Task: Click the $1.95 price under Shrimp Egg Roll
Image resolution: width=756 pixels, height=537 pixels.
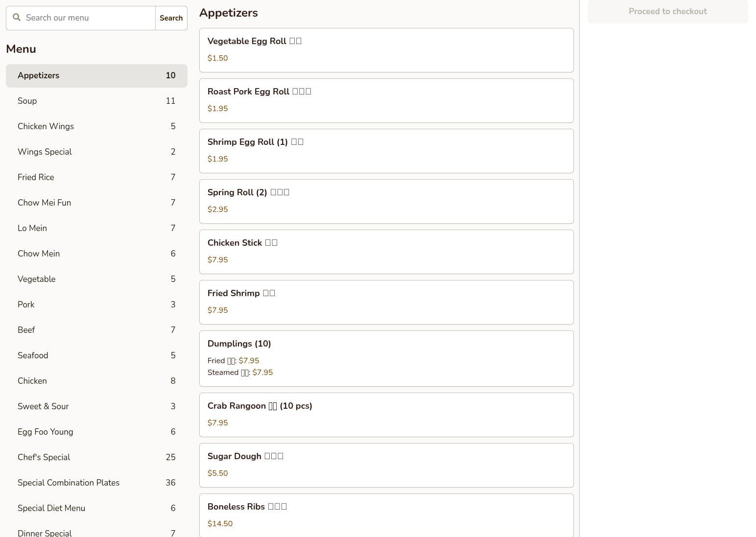Action: [217, 159]
